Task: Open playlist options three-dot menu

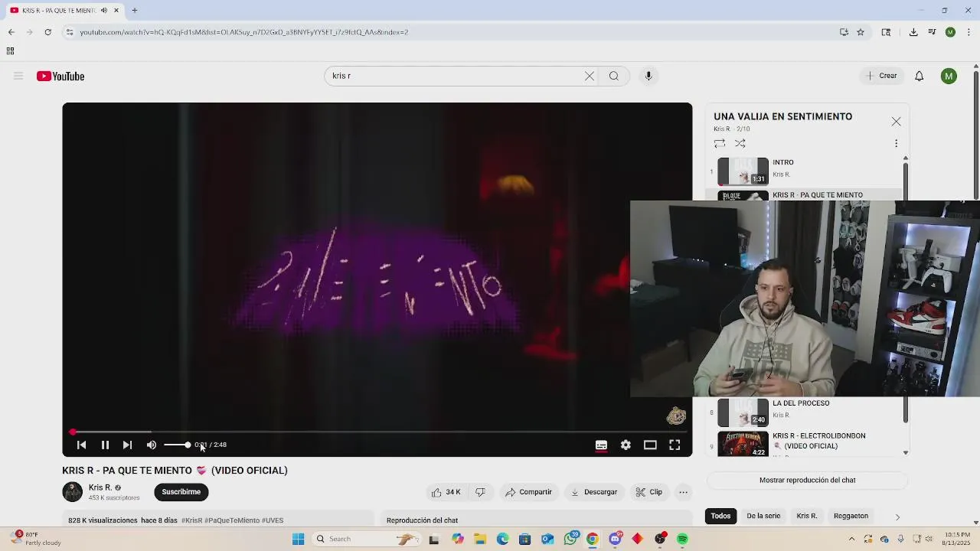Action: (896, 143)
